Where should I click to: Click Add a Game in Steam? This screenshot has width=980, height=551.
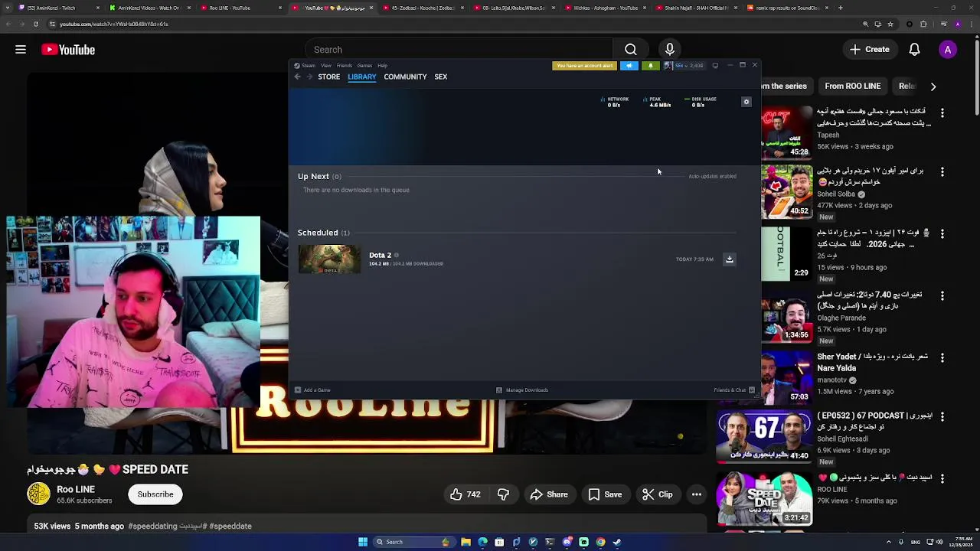pos(313,390)
